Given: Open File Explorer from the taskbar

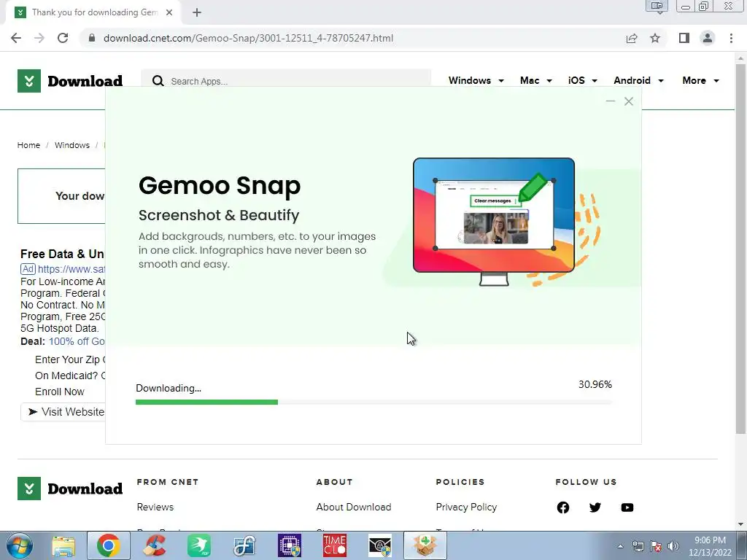Looking at the screenshot, I should [63, 545].
